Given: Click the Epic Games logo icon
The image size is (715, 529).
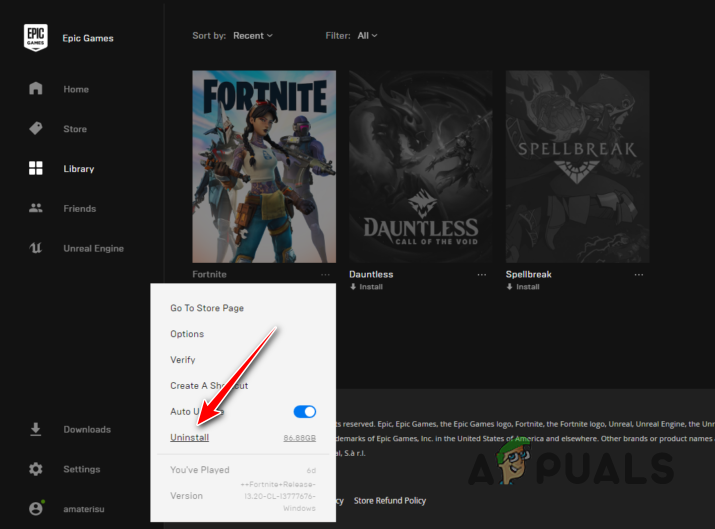Looking at the screenshot, I should pos(36,37).
